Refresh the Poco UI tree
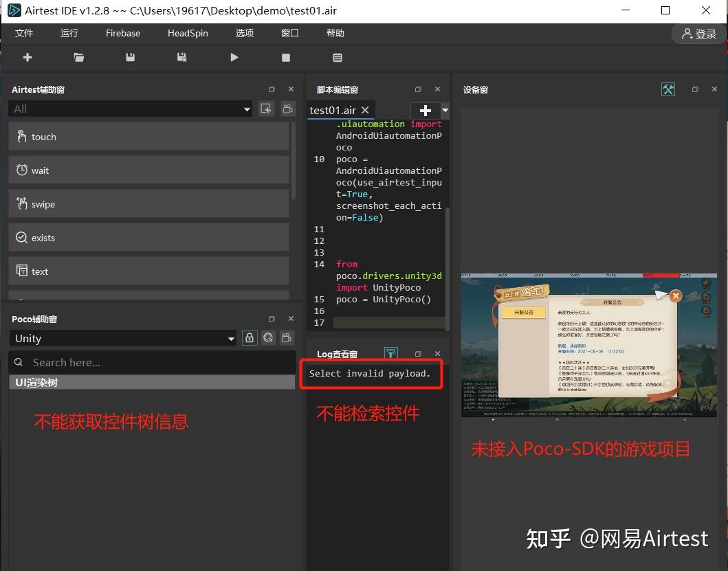 (268, 337)
